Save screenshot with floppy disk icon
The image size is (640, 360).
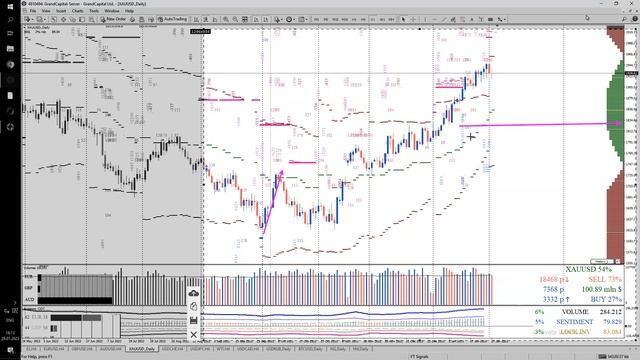pyautogui.click(x=193, y=320)
